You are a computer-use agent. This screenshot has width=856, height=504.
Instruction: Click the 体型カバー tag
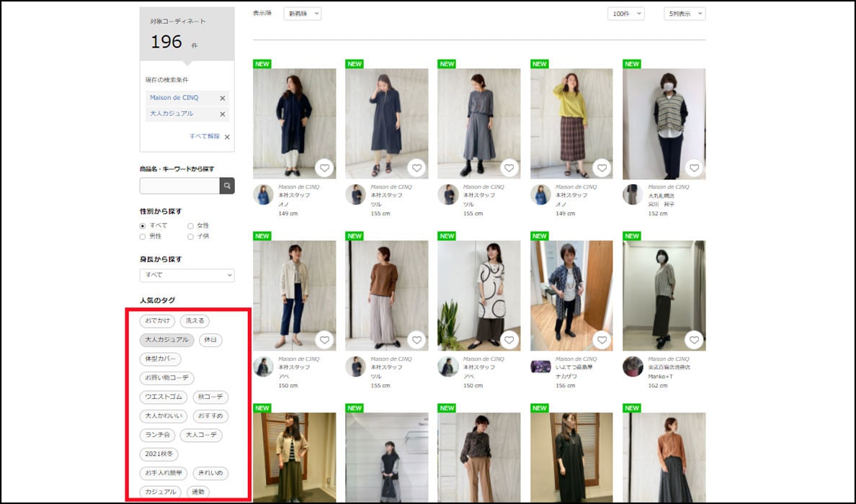160,359
